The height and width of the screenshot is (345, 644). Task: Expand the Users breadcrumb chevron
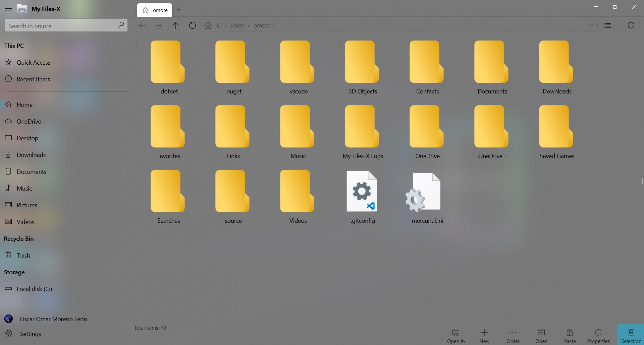click(249, 25)
